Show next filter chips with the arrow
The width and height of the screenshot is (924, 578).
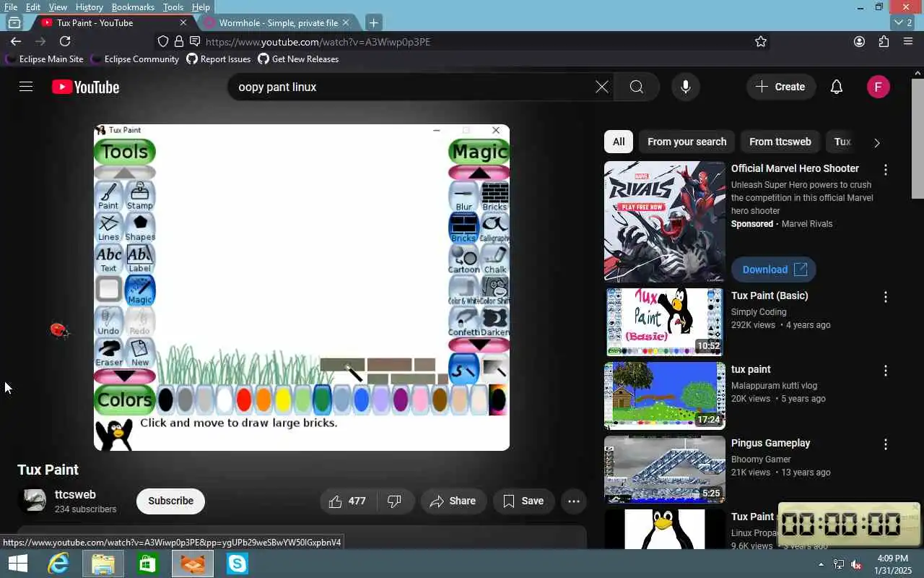click(x=877, y=142)
